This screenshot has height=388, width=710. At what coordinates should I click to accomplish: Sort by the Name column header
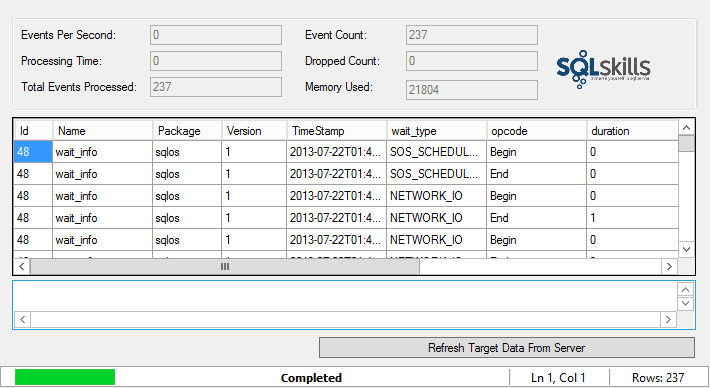coord(103,131)
